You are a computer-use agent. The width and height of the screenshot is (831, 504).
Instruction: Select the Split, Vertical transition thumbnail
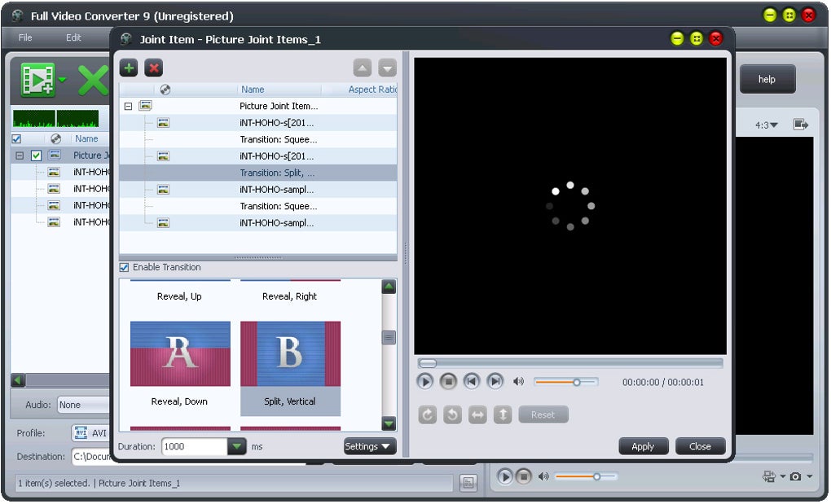click(x=290, y=353)
